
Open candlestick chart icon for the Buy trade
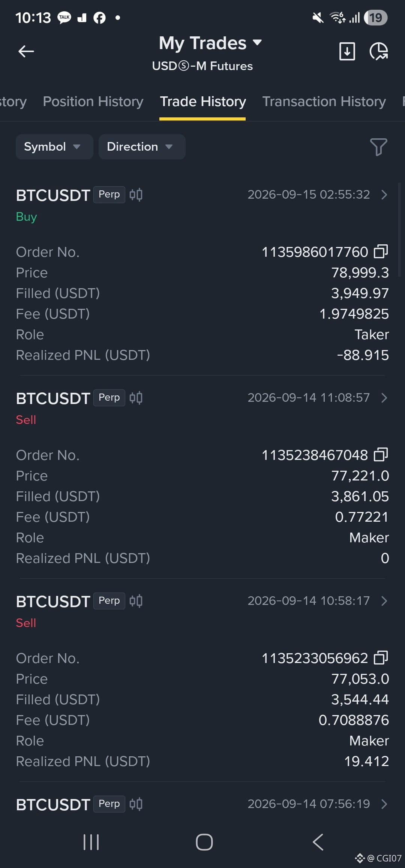click(136, 195)
